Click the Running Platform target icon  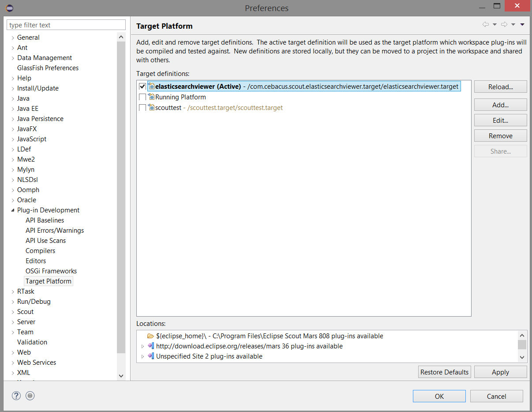151,97
